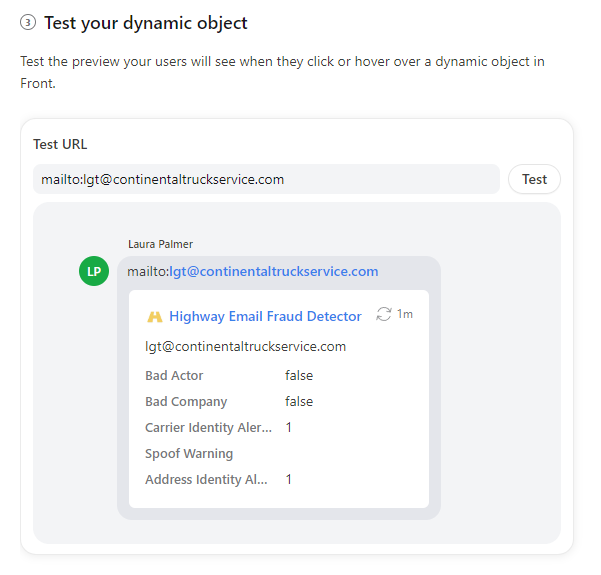
Task: Click the Test your dynamic object heading
Action: (x=146, y=23)
